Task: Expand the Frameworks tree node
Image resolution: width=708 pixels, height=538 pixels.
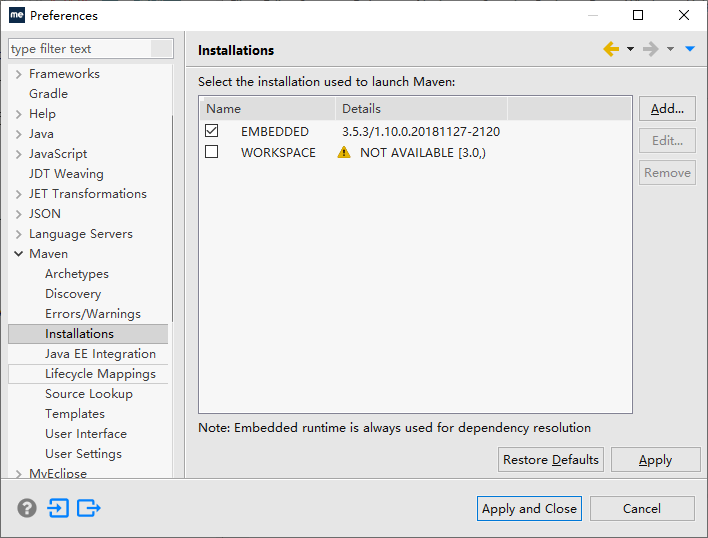Action: [19, 74]
